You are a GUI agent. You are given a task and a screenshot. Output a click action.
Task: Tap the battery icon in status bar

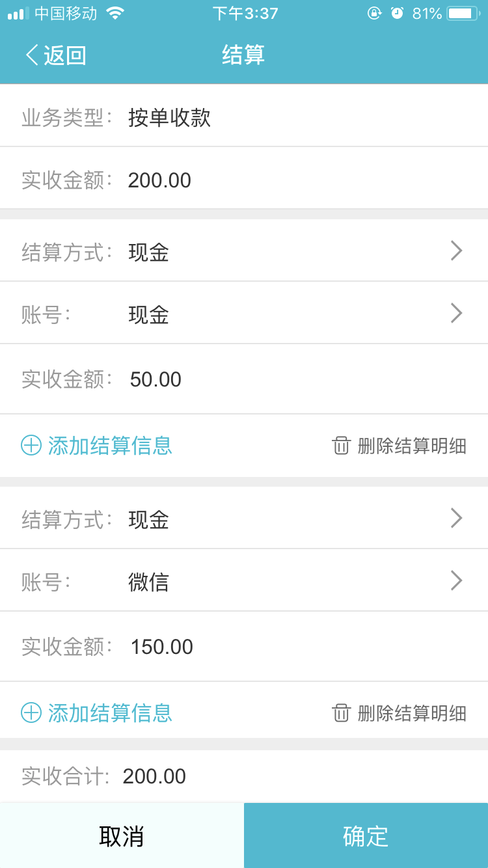465,14
